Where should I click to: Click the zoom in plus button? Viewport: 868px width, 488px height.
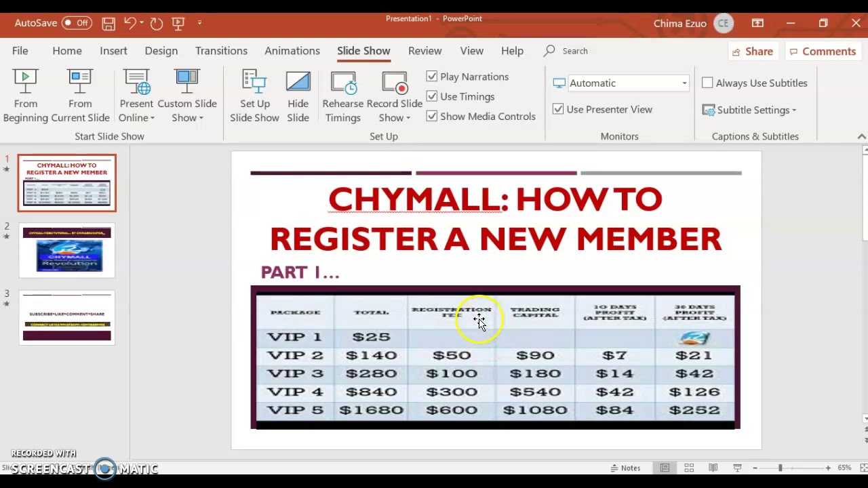828,468
